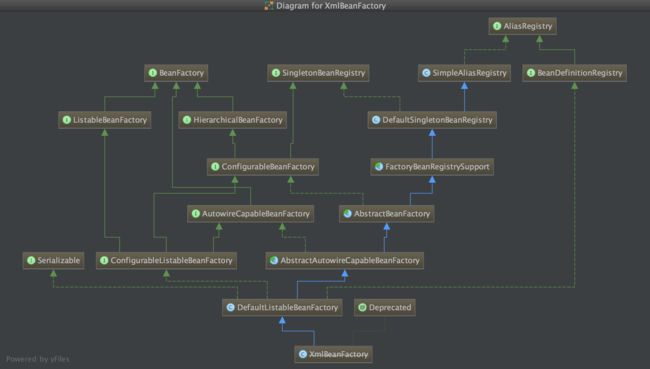
Task: Select the DefaultListableBeanFactory node label
Action: point(287,308)
